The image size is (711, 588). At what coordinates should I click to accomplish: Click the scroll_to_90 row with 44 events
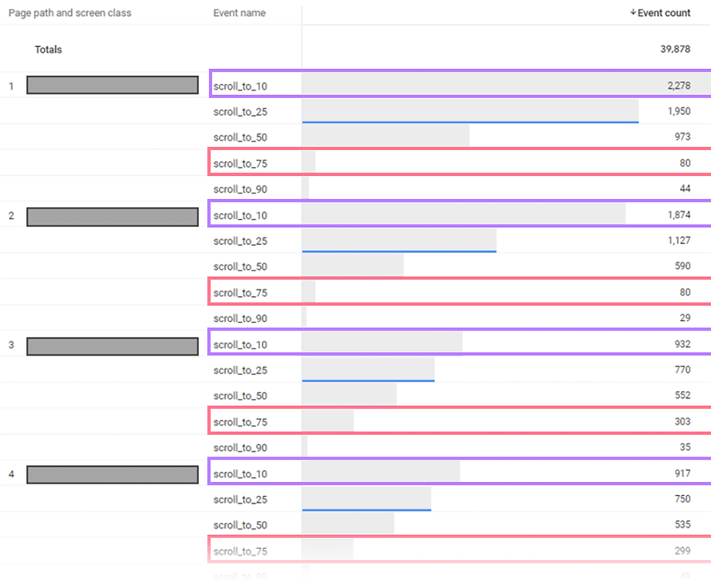coord(240,189)
